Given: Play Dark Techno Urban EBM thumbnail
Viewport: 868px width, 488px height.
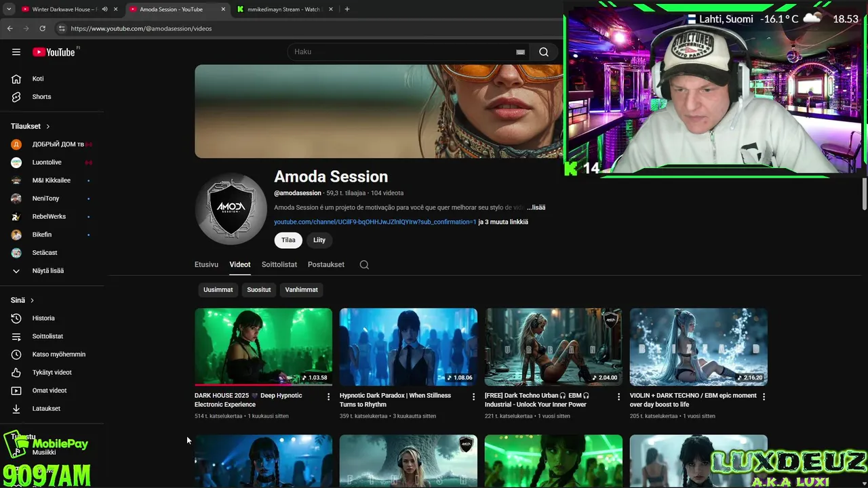Looking at the screenshot, I should tap(553, 347).
